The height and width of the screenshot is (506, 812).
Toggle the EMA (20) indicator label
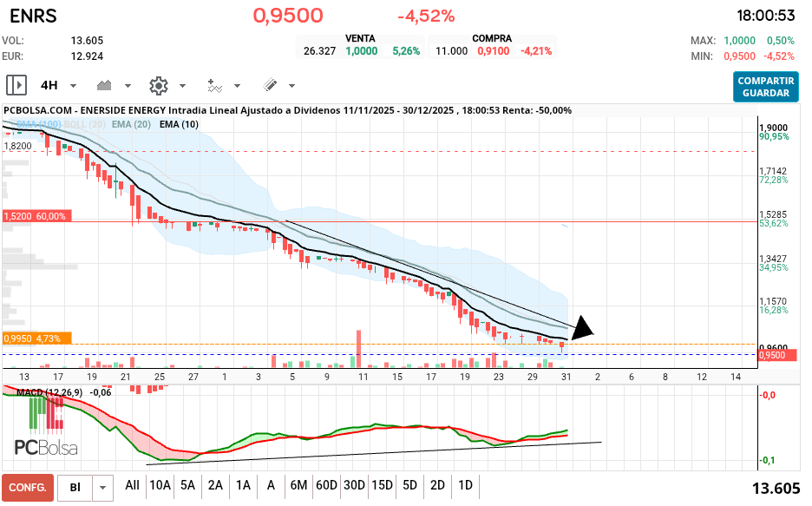coord(129,124)
